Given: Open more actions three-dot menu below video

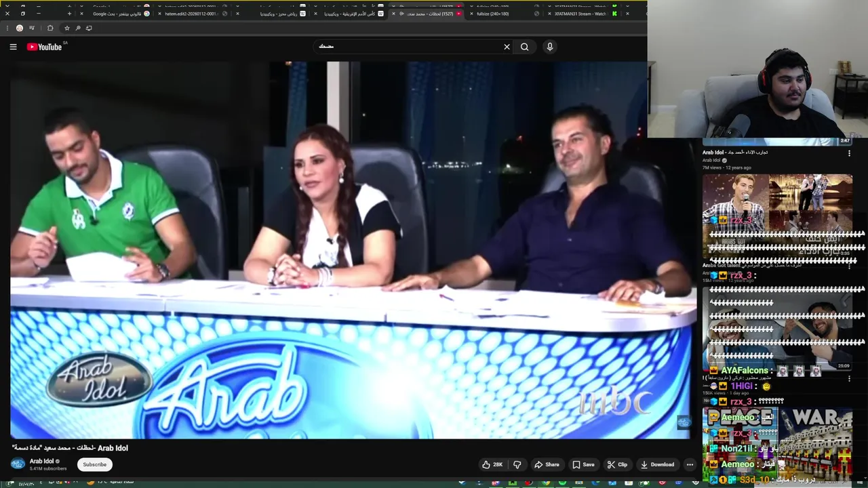Looking at the screenshot, I should [690, 464].
